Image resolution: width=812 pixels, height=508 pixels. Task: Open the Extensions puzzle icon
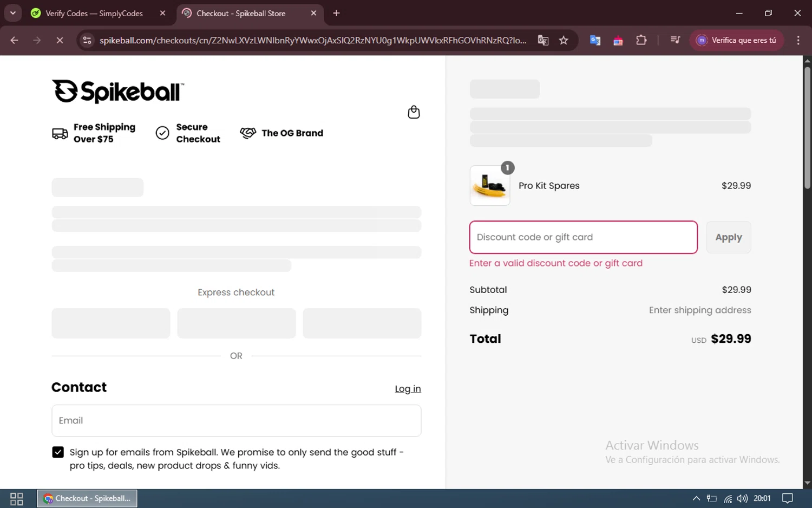641,40
